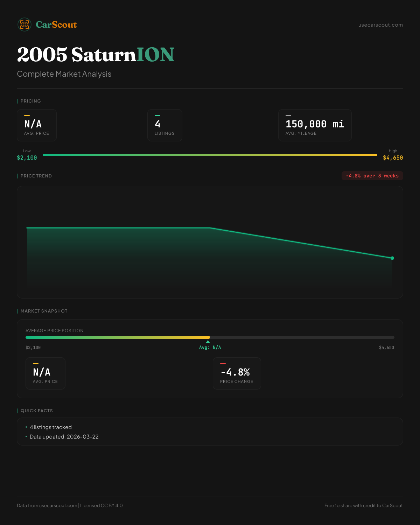Select the red -4.8% over 3 weeks badge

372,176
